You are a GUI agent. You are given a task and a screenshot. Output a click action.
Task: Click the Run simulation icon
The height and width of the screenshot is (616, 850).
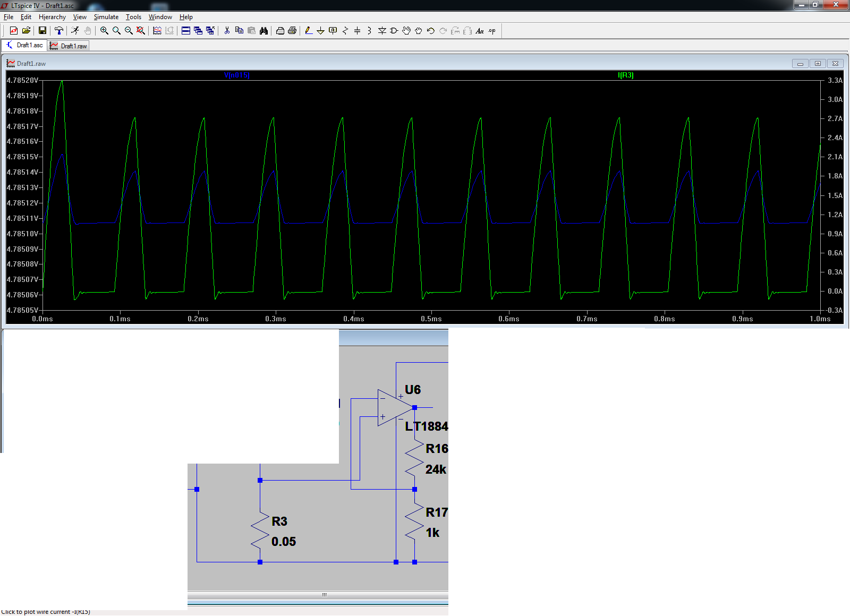click(75, 31)
